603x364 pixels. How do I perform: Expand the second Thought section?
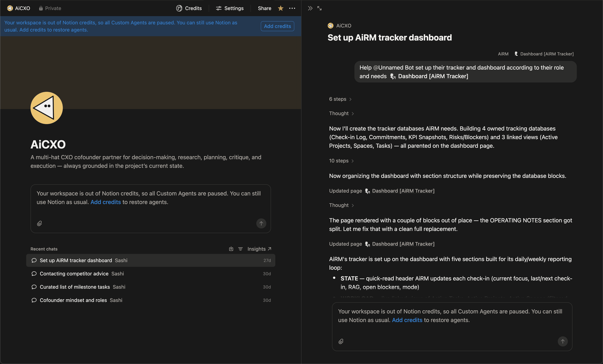point(341,205)
